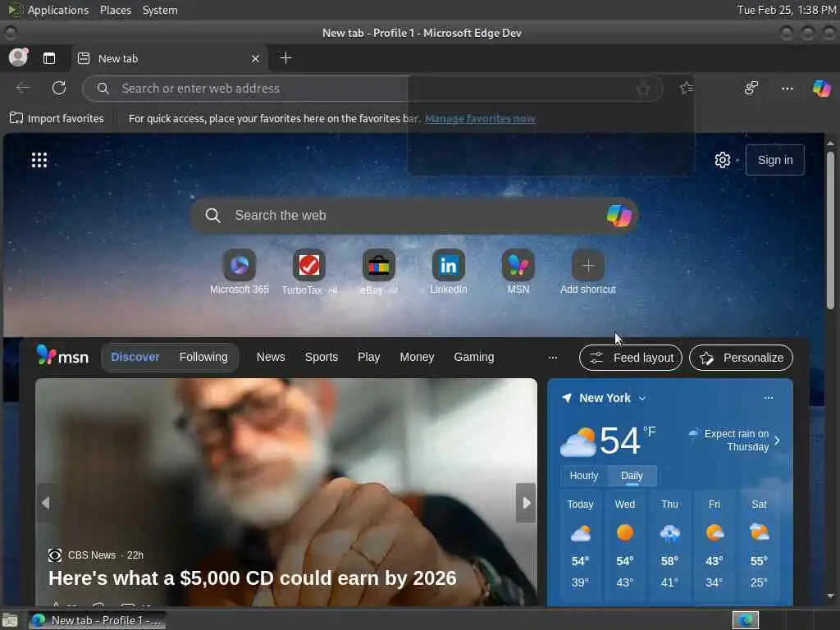Open Expect rain on Thursday alert
840x630 pixels.
(734, 440)
